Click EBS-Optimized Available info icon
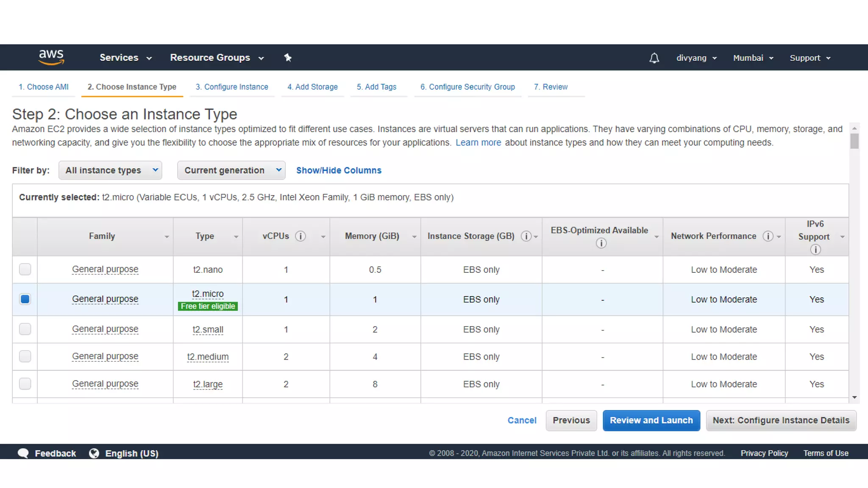This screenshot has height=488, width=868. [601, 243]
